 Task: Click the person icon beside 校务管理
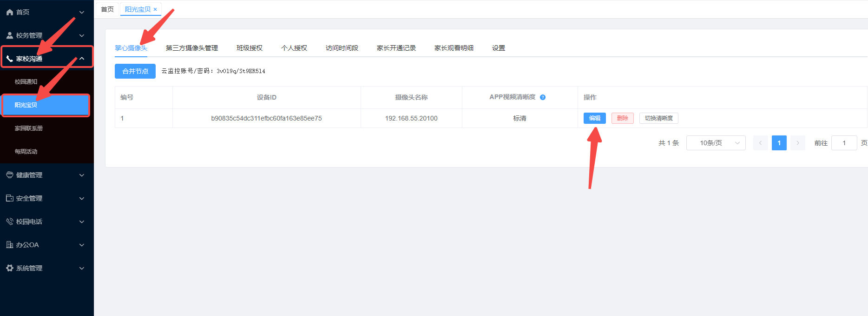[x=10, y=35]
